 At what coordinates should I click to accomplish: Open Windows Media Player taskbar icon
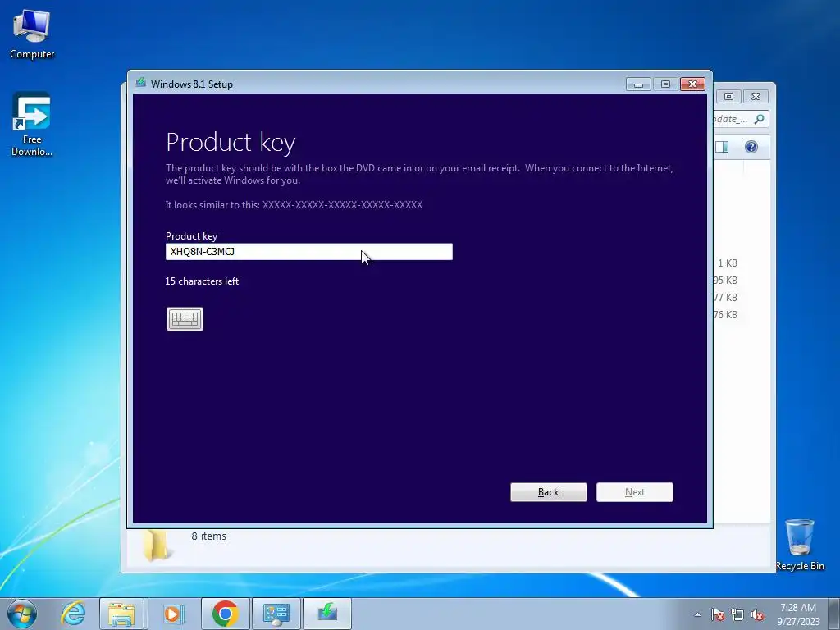[x=172, y=614]
